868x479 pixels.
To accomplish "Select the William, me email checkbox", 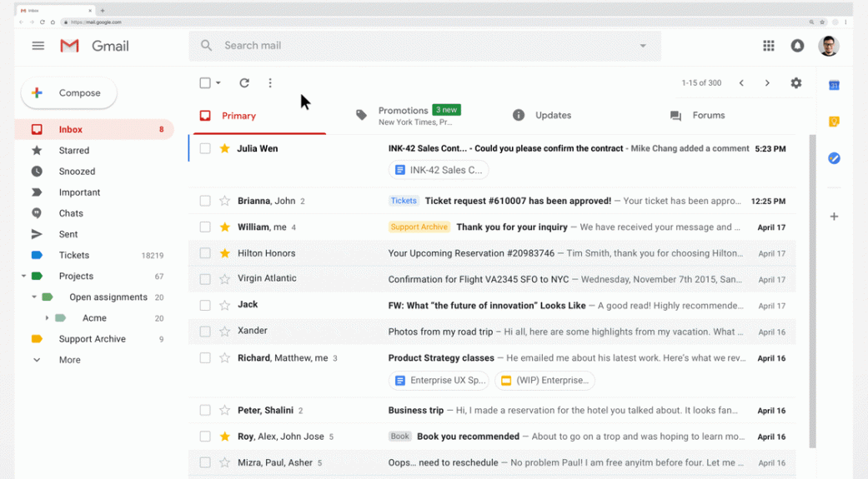I will click(205, 227).
